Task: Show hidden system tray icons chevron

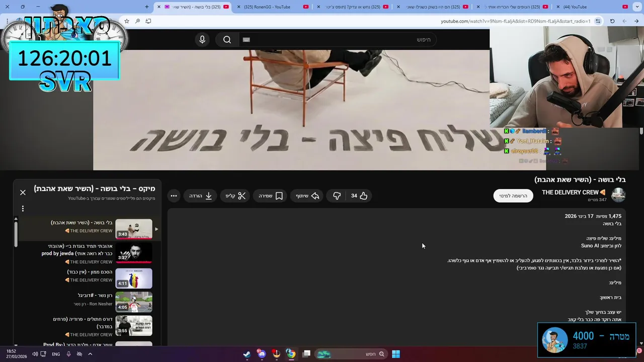Action: click(x=90, y=354)
